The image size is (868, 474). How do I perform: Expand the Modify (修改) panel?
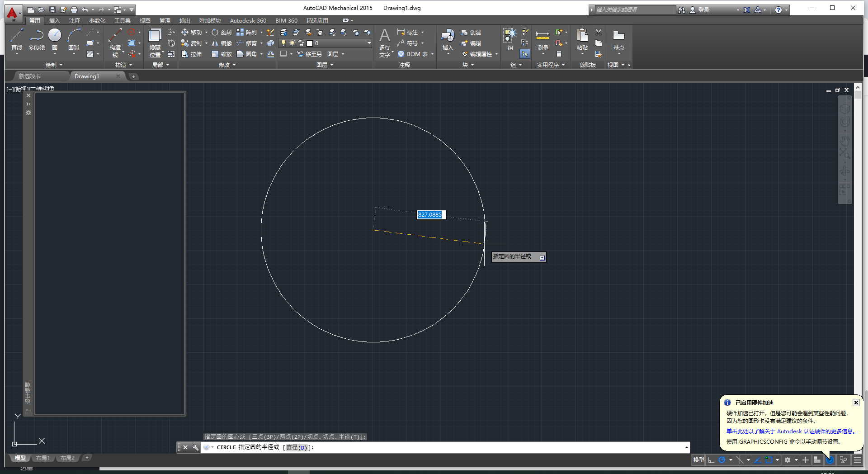[227, 65]
